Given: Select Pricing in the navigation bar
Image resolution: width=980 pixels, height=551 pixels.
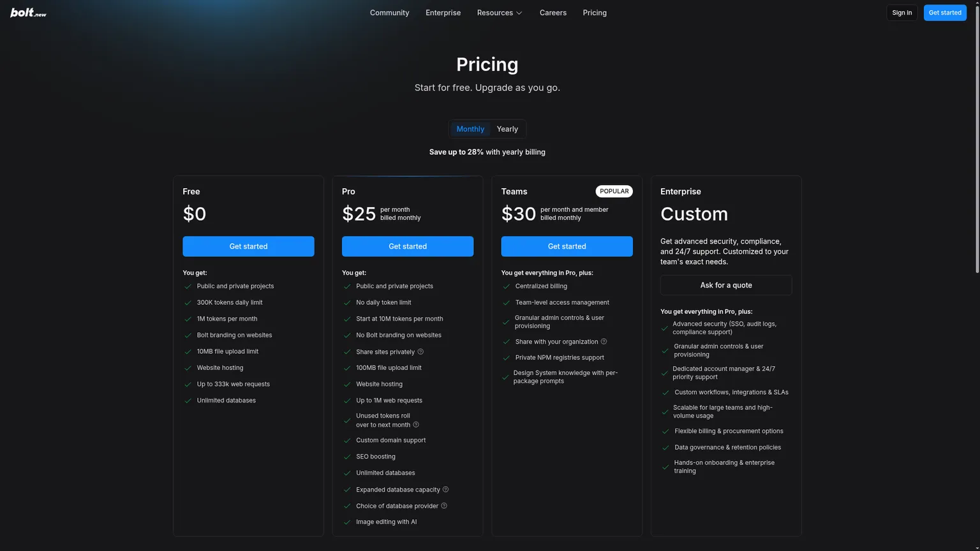Looking at the screenshot, I should [595, 13].
